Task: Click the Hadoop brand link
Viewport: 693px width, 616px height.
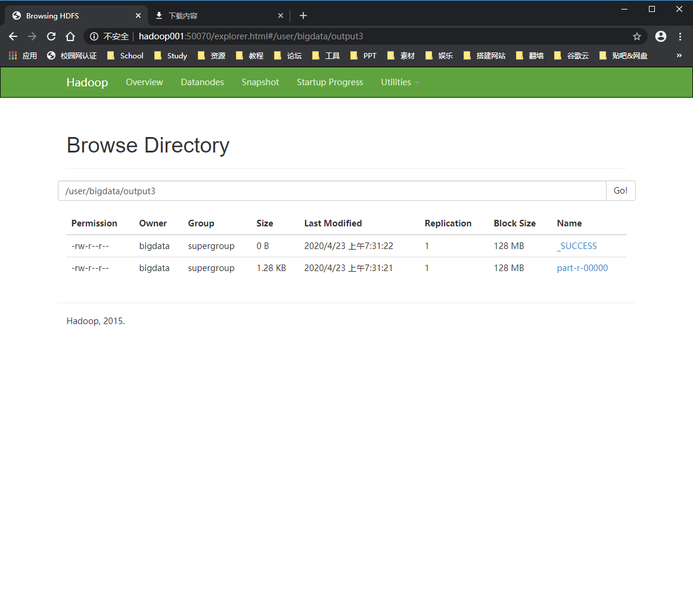Action: click(87, 82)
